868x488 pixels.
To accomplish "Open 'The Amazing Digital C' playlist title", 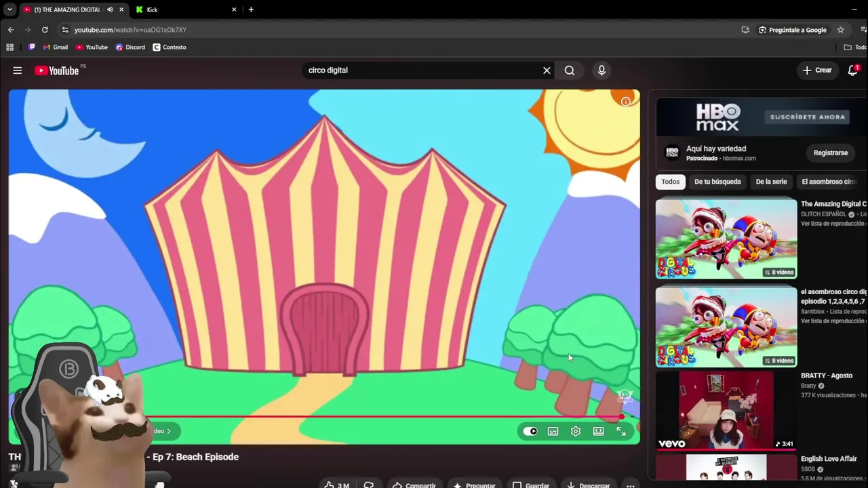I will tap(833, 204).
